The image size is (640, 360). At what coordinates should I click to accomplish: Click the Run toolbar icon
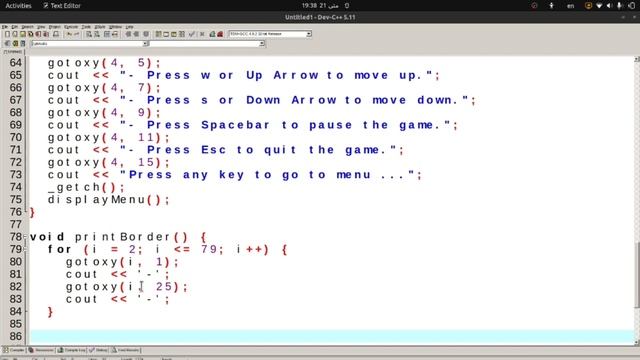tap(166, 34)
